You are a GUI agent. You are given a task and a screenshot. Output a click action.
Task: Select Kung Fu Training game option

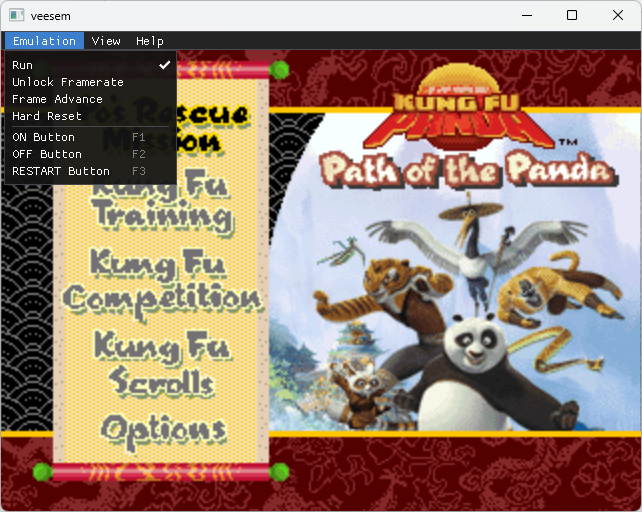click(162, 202)
